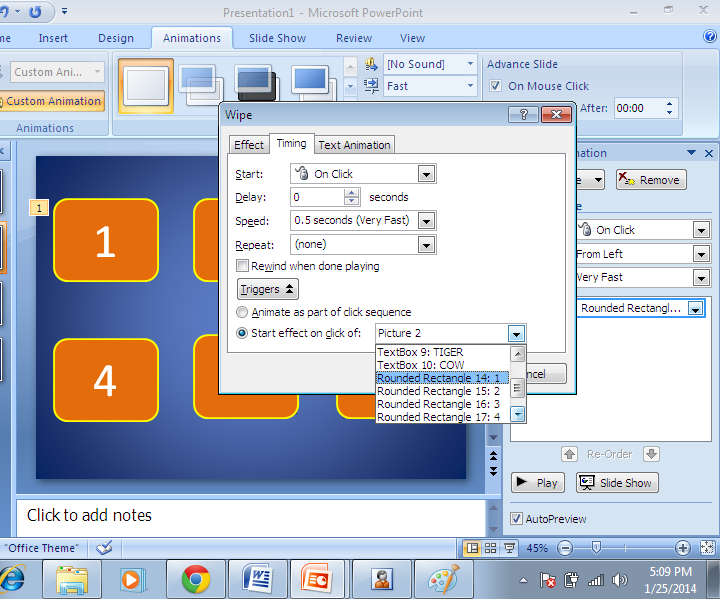Open Very Fast speed dropdown in task pane

tap(701, 277)
